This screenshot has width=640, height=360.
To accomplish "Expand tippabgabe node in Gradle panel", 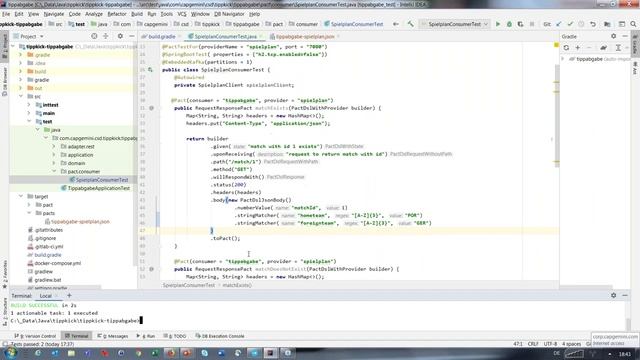I will [x=563, y=59].
